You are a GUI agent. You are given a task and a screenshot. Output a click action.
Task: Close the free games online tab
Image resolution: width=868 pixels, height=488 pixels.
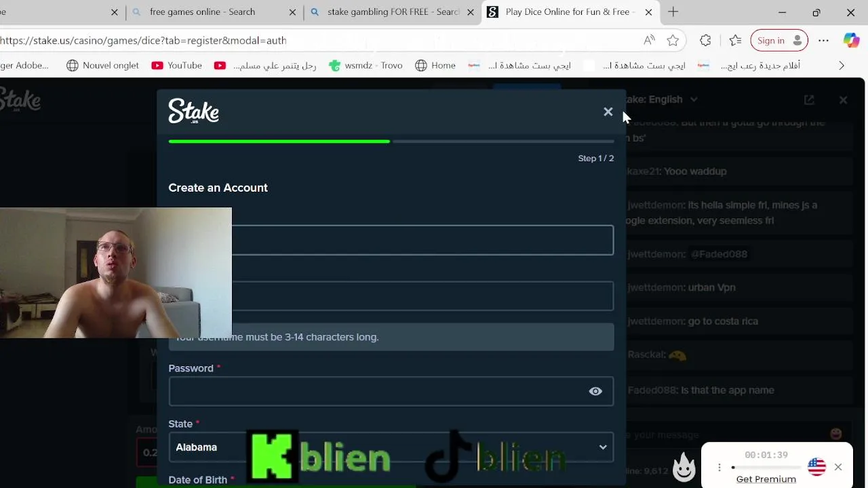click(x=292, y=12)
